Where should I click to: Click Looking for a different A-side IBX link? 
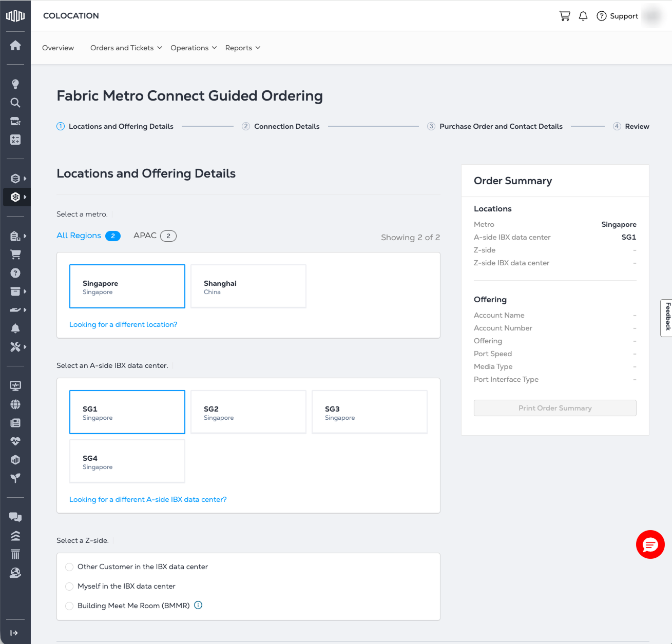click(148, 499)
